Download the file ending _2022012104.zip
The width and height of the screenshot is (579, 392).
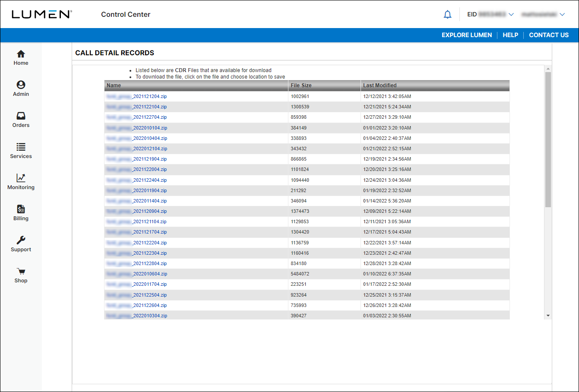pyautogui.click(x=136, y=149)
